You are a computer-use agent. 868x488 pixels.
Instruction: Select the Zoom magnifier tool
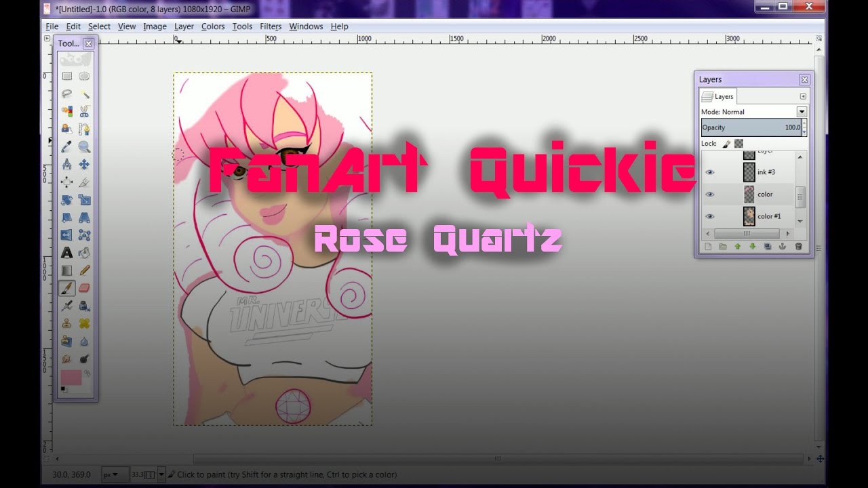coord(84,146)
